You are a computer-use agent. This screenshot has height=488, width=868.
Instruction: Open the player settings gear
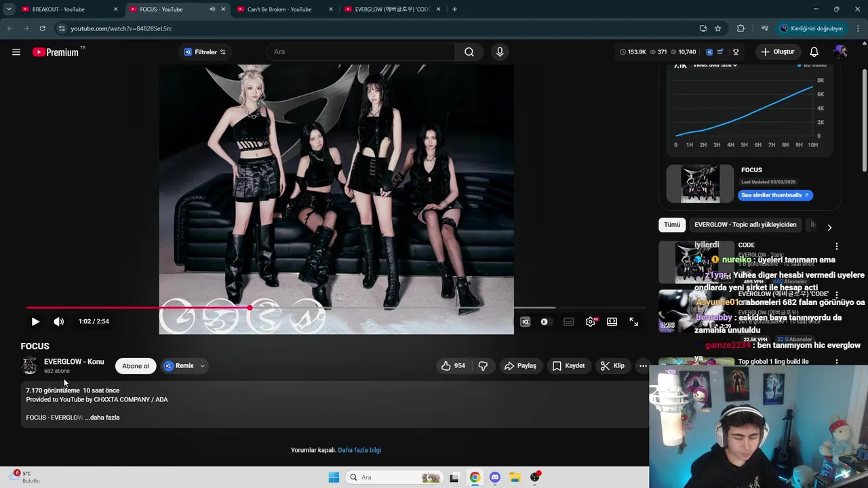[x=591, y=322]
